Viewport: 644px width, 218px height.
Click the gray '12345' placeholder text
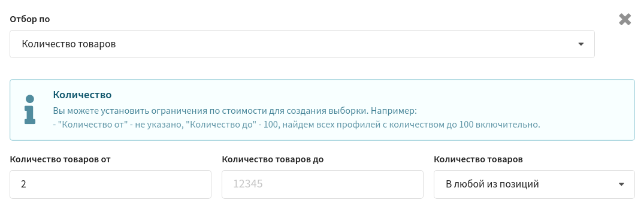tap(247, 184)
